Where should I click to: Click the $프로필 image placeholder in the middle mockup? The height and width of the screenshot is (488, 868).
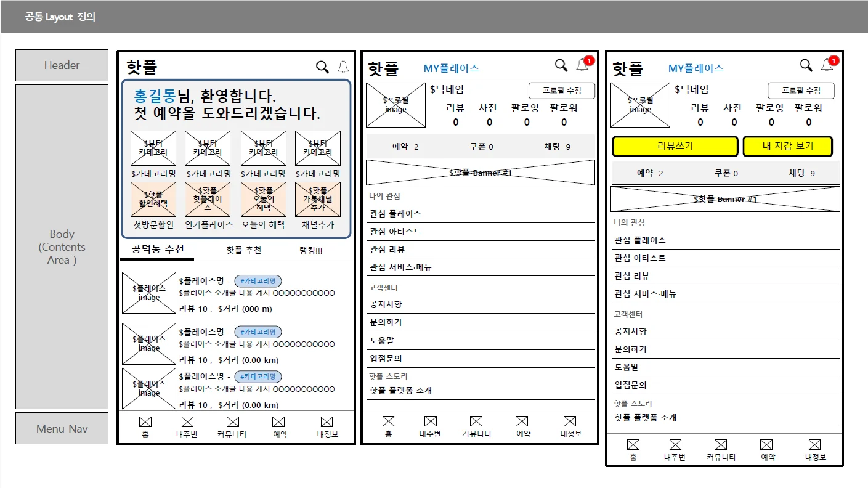[395, 105]
